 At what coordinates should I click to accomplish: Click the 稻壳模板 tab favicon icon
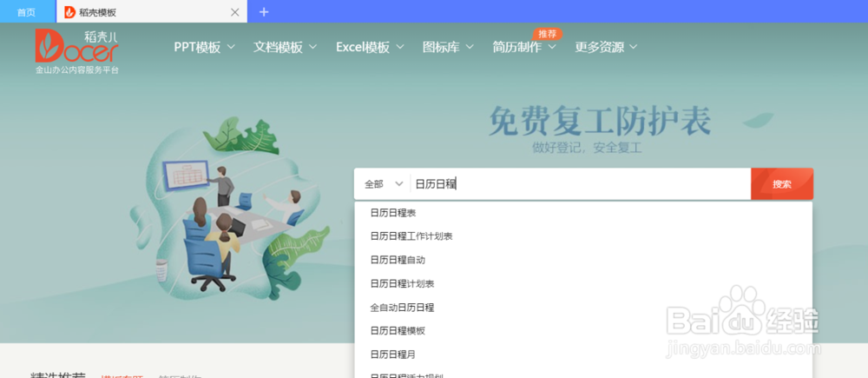[69, 12]
